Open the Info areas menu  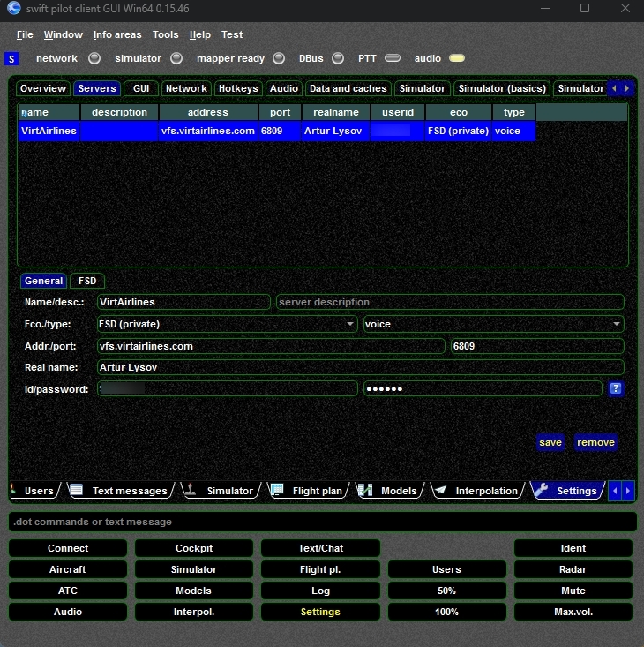tap(116, 34)
